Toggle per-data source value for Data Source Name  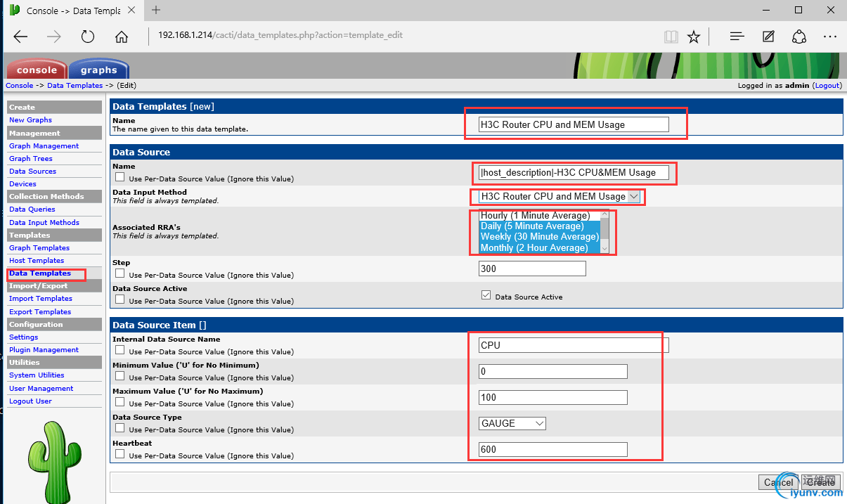tap(120, 178)
